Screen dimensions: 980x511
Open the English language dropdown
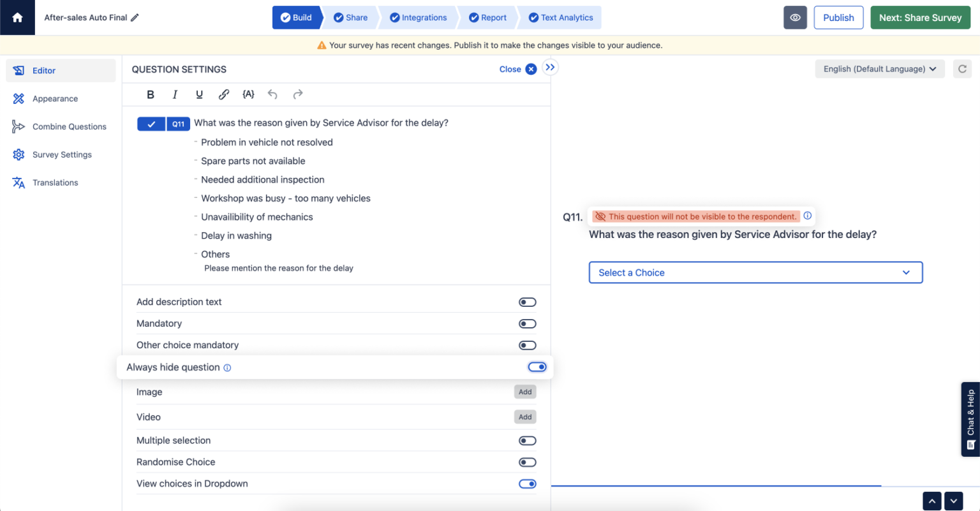879,68
